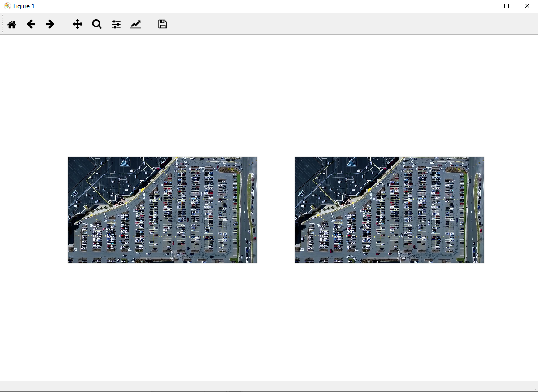Select the Zoom to rectangle tool
Screen dimensions: 538x392
coord(97,24)
